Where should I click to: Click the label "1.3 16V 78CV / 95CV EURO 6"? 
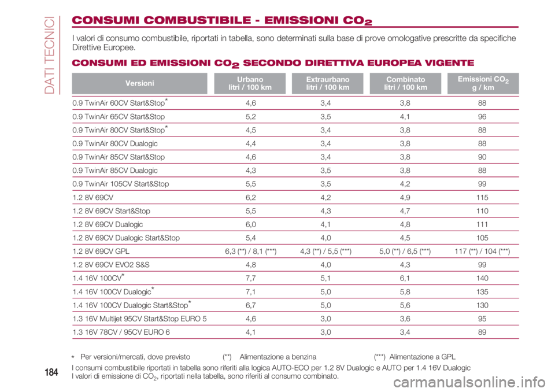pyautogui.click(x=121, y=332)
